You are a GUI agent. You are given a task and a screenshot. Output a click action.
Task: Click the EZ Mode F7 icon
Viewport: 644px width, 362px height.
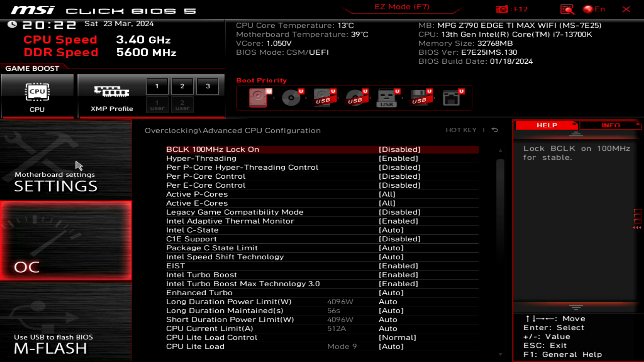click(401, 7)
